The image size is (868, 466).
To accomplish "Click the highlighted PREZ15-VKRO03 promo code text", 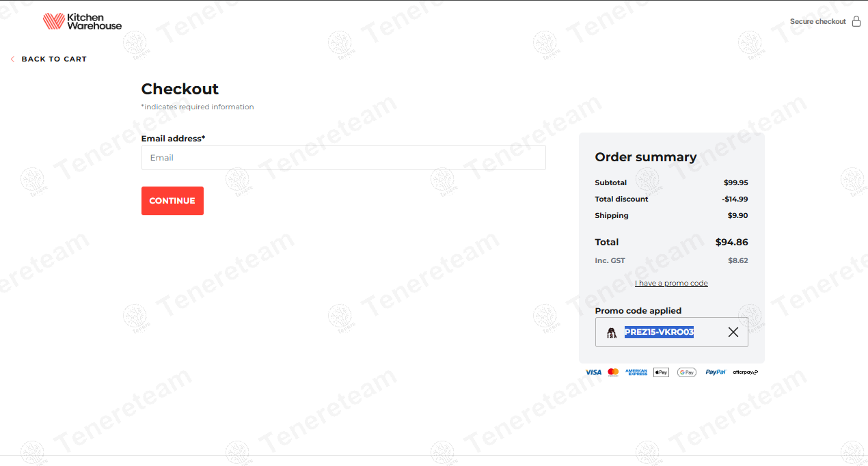I will (659, 332).
